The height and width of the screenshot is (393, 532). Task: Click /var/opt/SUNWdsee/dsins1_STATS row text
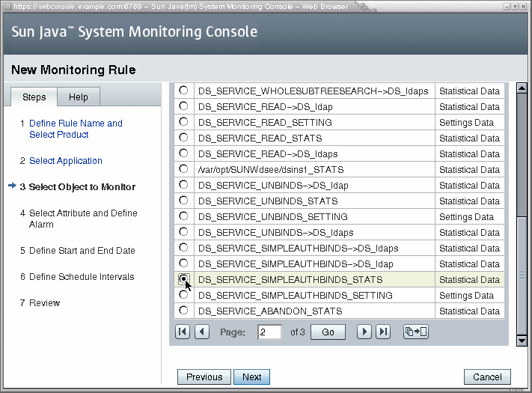click(x=271, y=170)
